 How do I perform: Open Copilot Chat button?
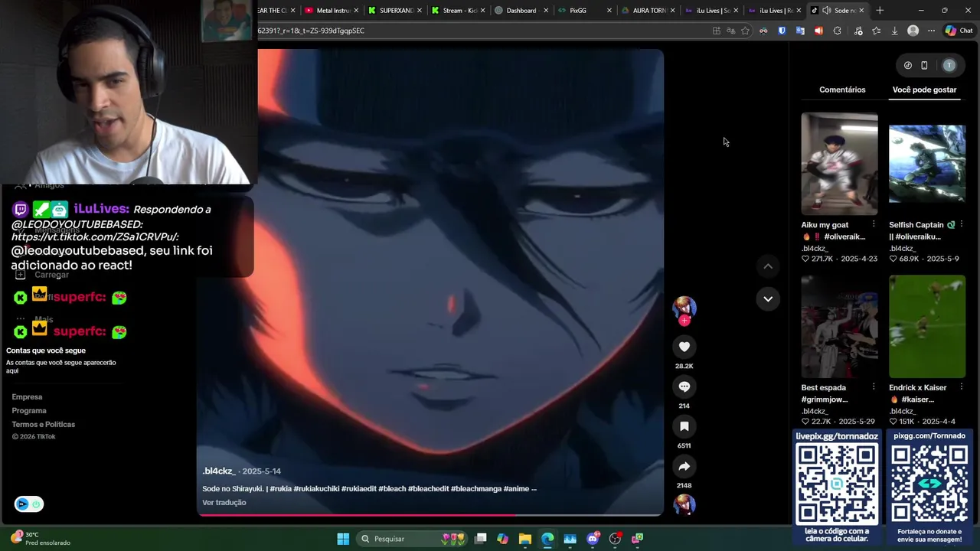[x=959, y=31]
